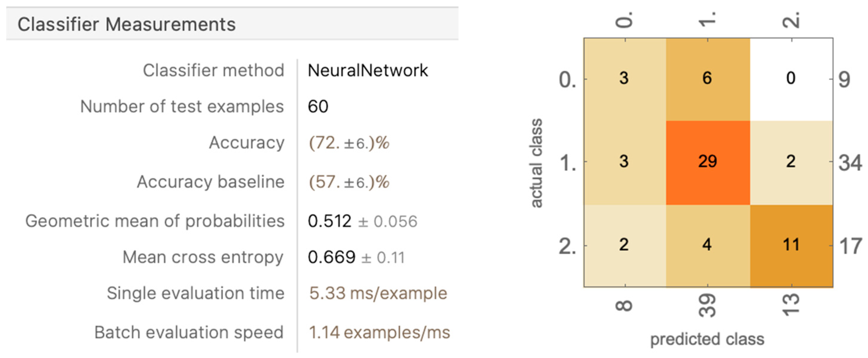
Task: Select the NeuralNetwork classifier method value
Action: (367, 71)
